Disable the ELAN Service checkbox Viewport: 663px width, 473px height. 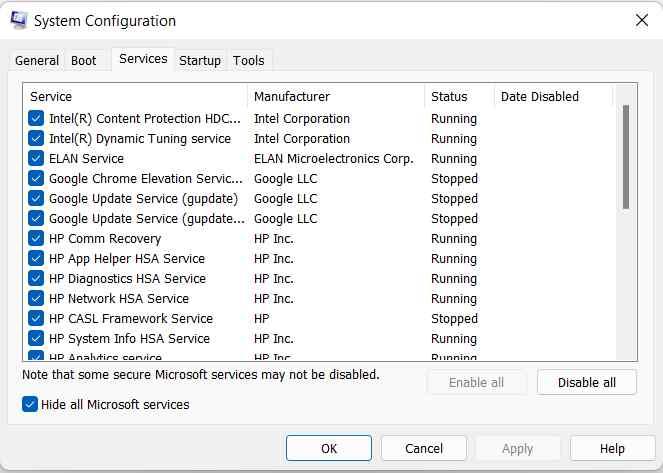[36, 158]
